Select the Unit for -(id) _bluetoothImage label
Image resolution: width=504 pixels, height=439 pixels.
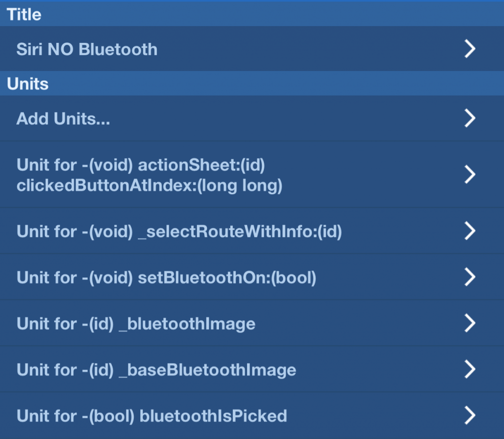click(136, 324)
